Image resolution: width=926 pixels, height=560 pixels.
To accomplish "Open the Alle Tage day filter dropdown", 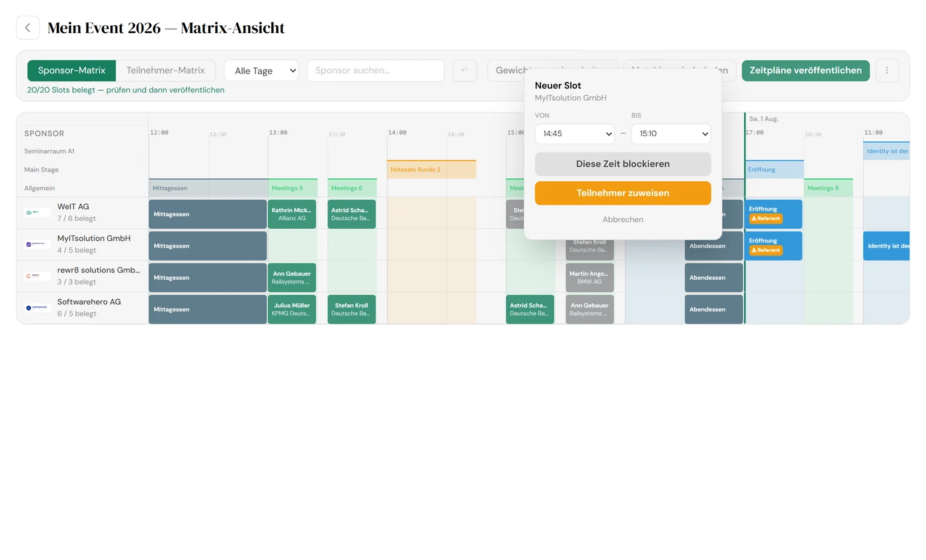I will [261, 71].
